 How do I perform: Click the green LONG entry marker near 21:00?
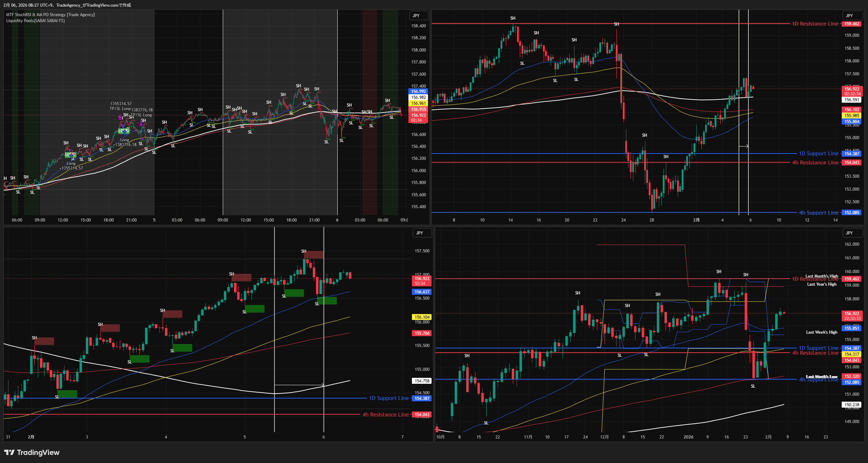(x=124, y=131)
